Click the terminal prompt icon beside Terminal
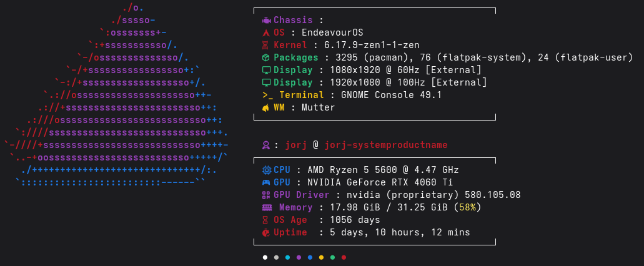 pos(268,96)
